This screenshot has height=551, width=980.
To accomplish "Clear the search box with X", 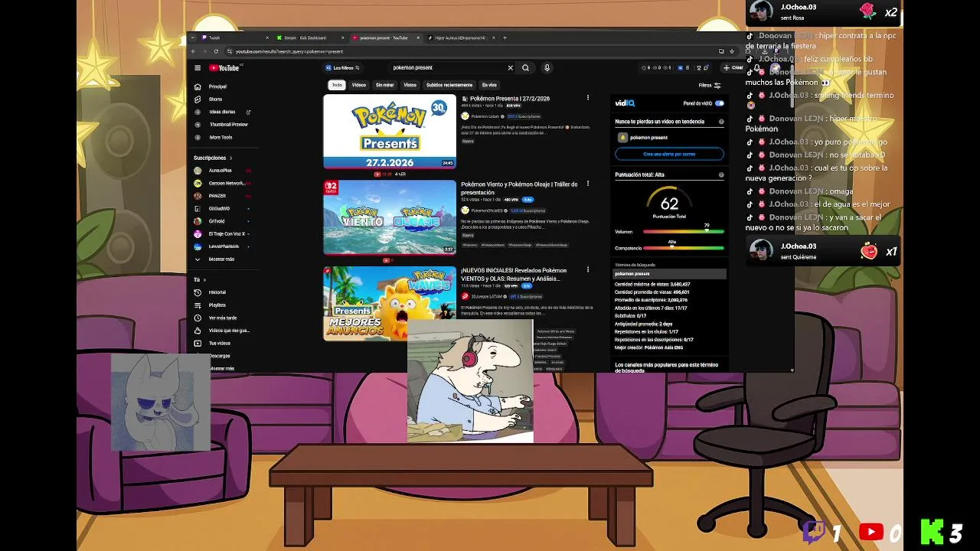I will point(511,67).
